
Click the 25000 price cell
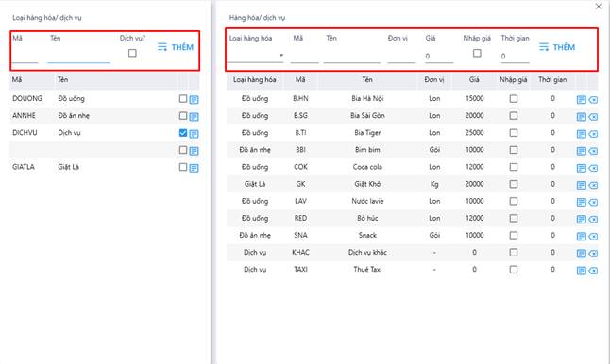[474, 132]
